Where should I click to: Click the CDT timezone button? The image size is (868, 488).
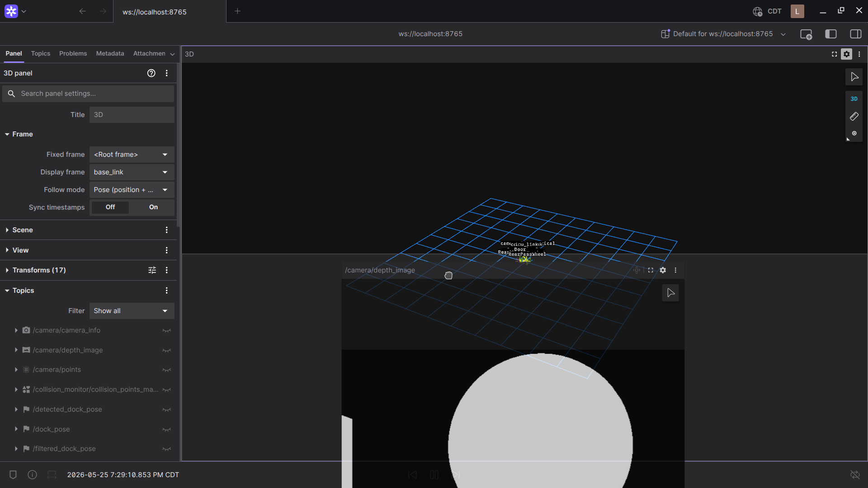767,11
